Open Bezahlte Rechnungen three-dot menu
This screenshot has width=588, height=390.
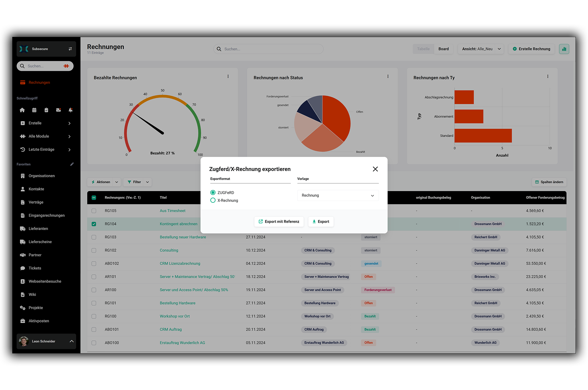pos(228,76)
